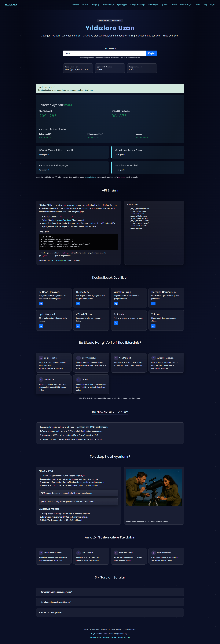Click the altitude value 36.87°
Viewport: 220px width, 644px height.
119,116
